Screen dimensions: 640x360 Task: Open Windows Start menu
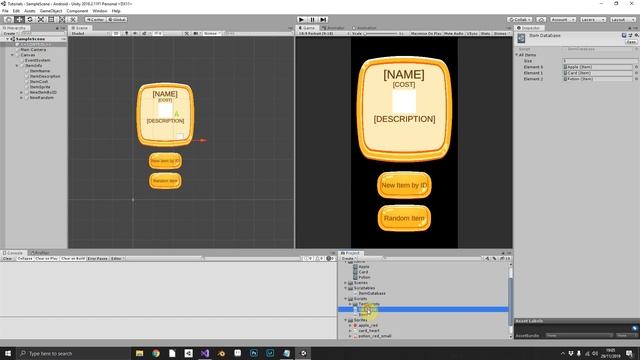[8, 353]
